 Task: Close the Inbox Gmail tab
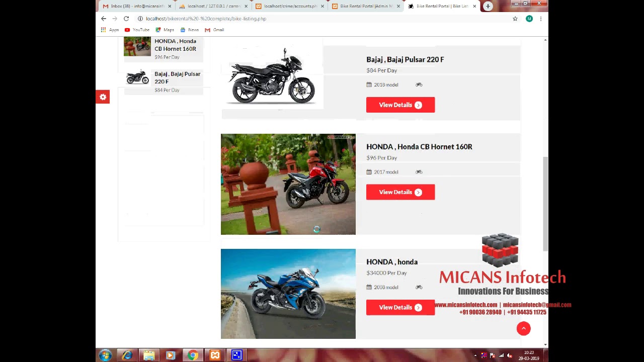[x=170, y=6]
